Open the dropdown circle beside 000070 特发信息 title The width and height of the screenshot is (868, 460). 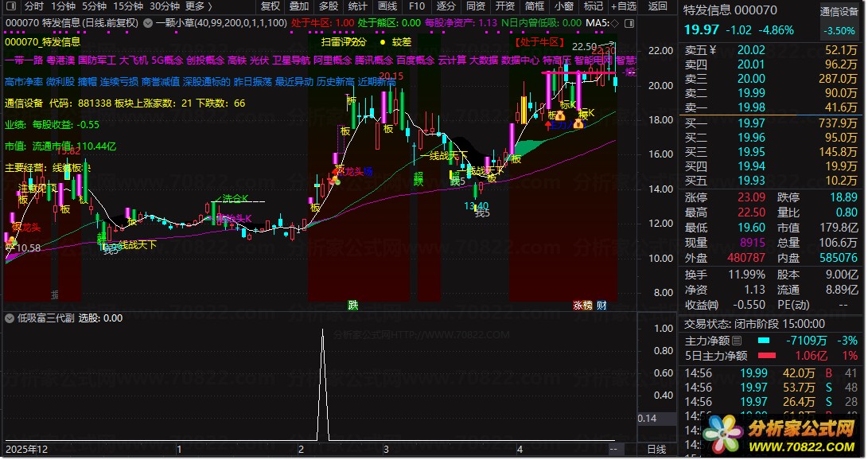pos(148,23)
